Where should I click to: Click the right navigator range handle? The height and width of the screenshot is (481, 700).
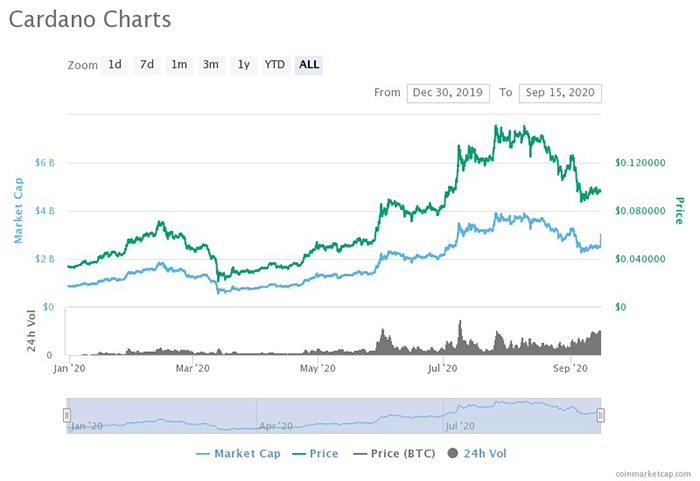[x=601, y=414]
